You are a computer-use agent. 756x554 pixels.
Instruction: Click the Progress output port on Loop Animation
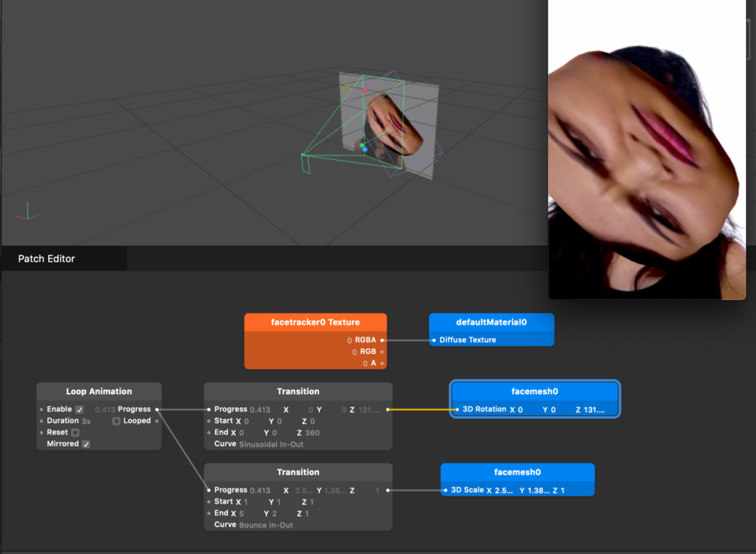coord(158,409)
